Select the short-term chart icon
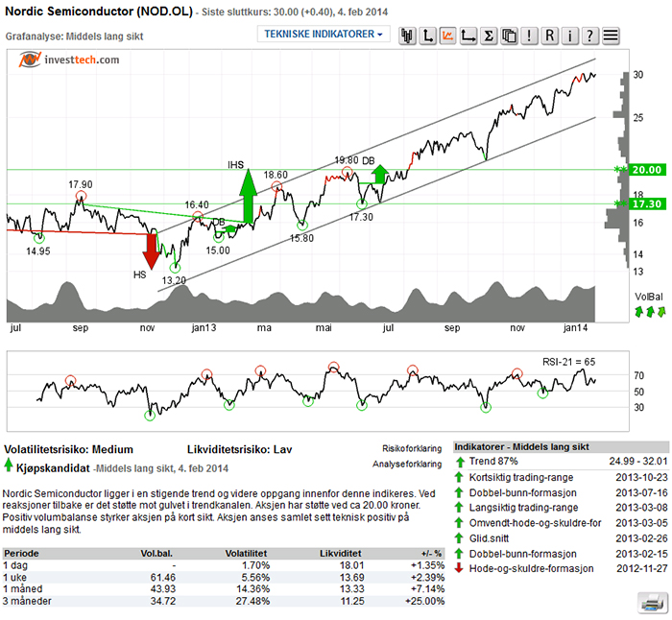Screen dimensions: 672x620 coord(427,36)
